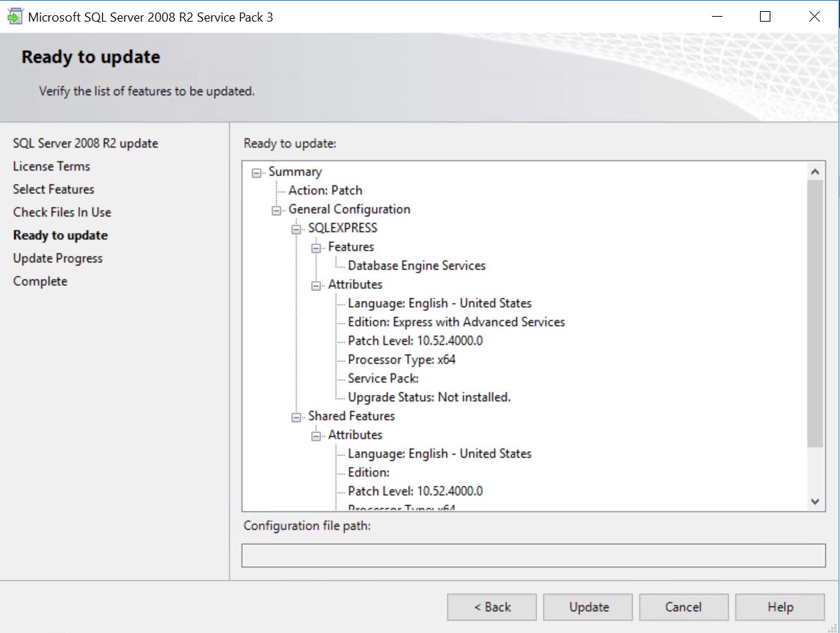Select the Ready to update step
The height and width of the screenshot is (633, 840).
click(x=61, y=235)
